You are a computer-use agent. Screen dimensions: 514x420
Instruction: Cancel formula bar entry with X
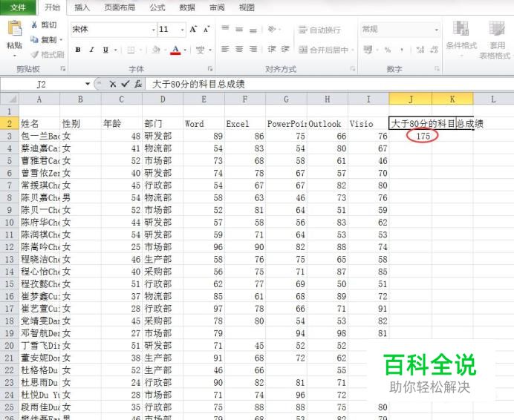point(112,84)
